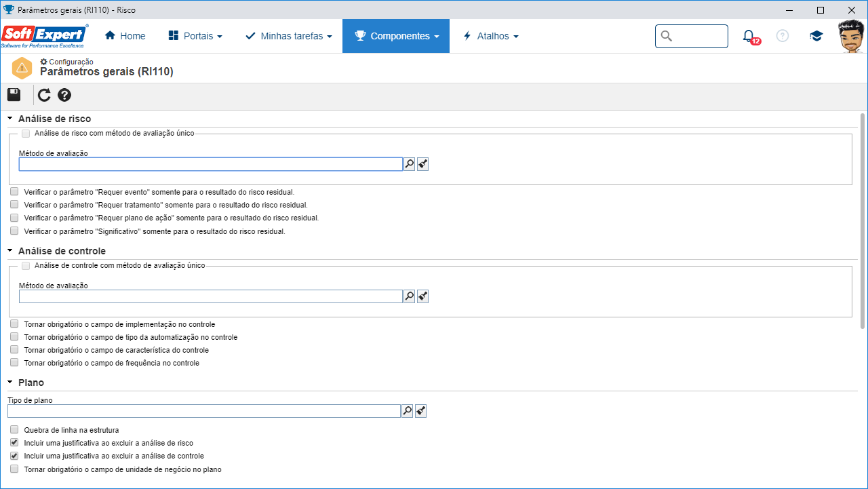
Task: Check obrigatório característica do controle
Action: pos(14,350)
